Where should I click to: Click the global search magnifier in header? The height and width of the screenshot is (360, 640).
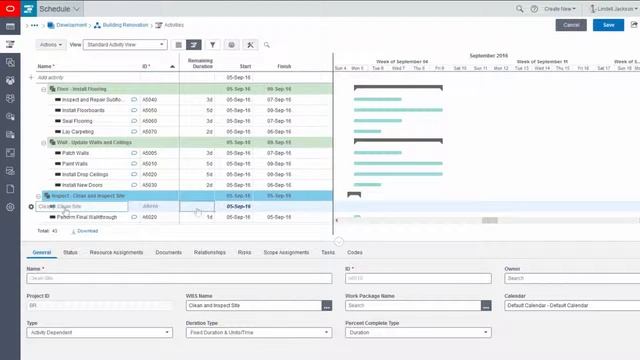pos(519,9)
